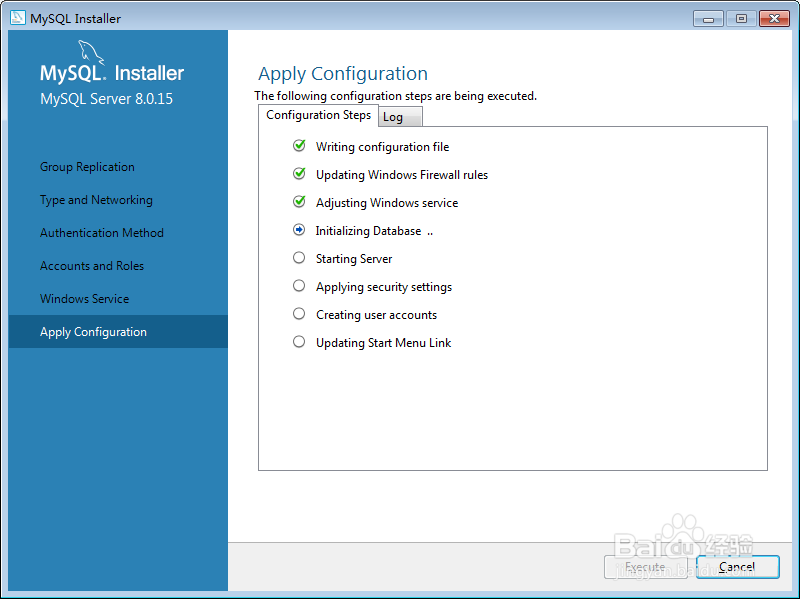Click 'The following configuration steps are being executed.' text
Screen dimensions: 800x599
[x=395, y=96]
